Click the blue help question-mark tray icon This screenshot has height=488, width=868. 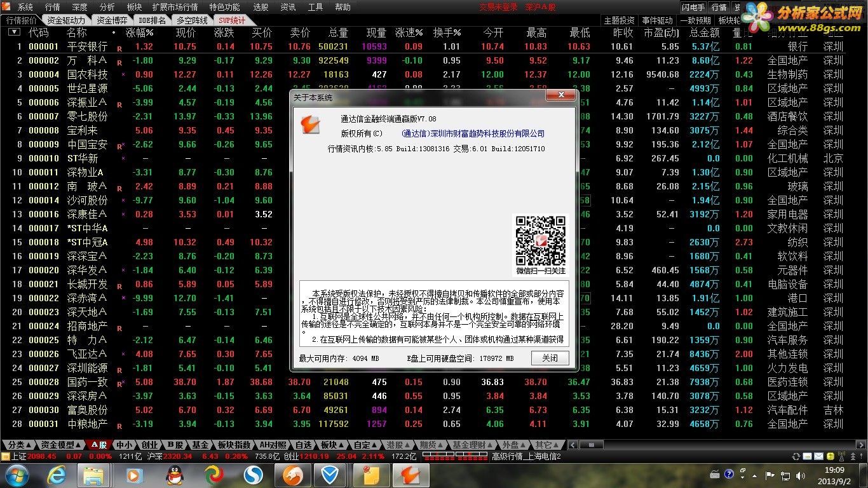[x=729, y=473]
